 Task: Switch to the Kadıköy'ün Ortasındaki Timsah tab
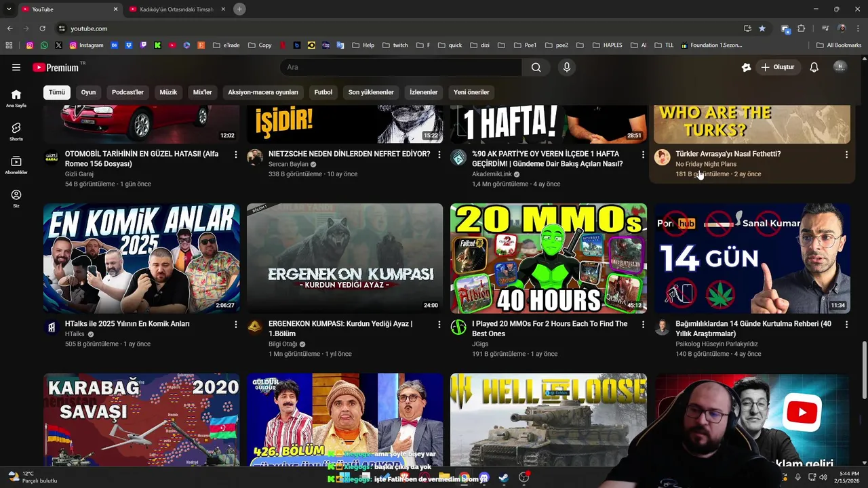176,9
